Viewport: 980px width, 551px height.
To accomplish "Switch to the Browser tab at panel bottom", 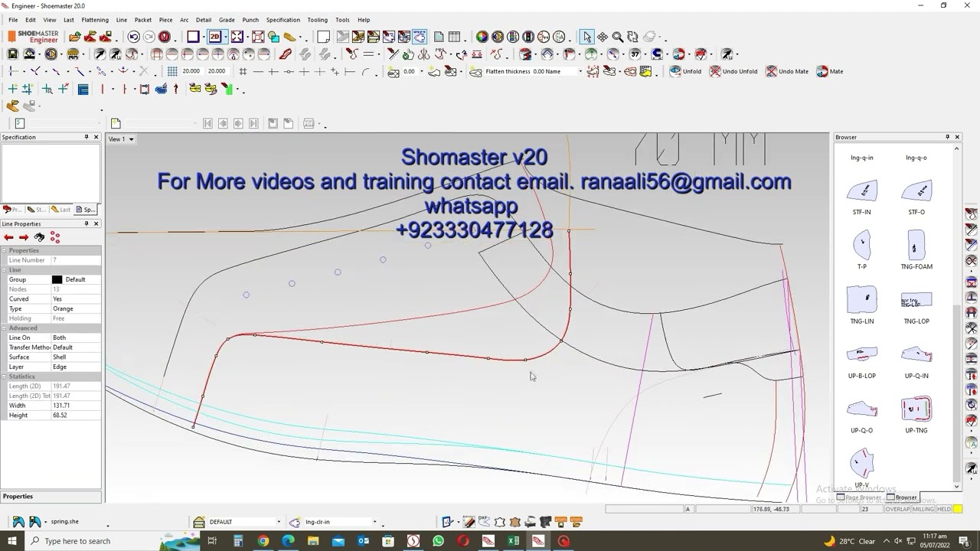I will 902,497.
